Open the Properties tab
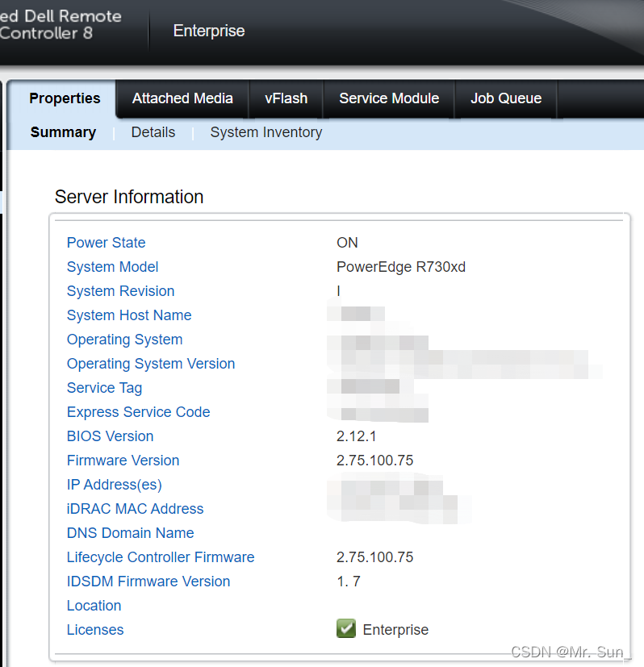Image resolution: width=644 pixels, height=667 pixels. pyautogui.click(x=65, y=98)
